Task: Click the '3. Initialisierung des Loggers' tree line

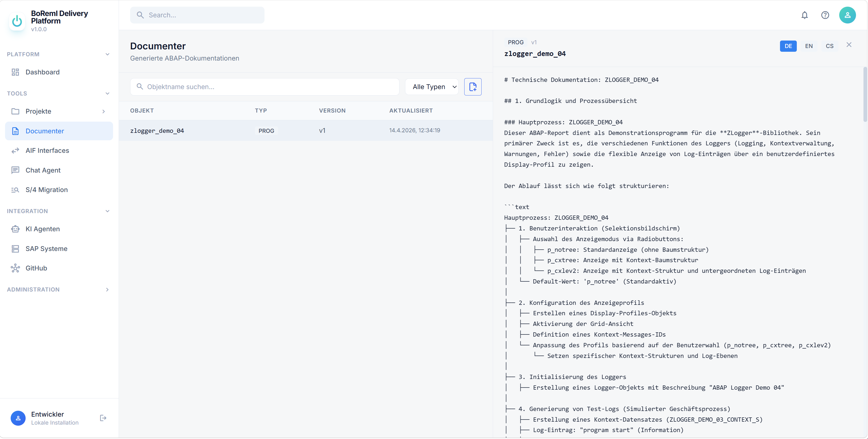Action: pyautogui.click(x=572, y=377)
